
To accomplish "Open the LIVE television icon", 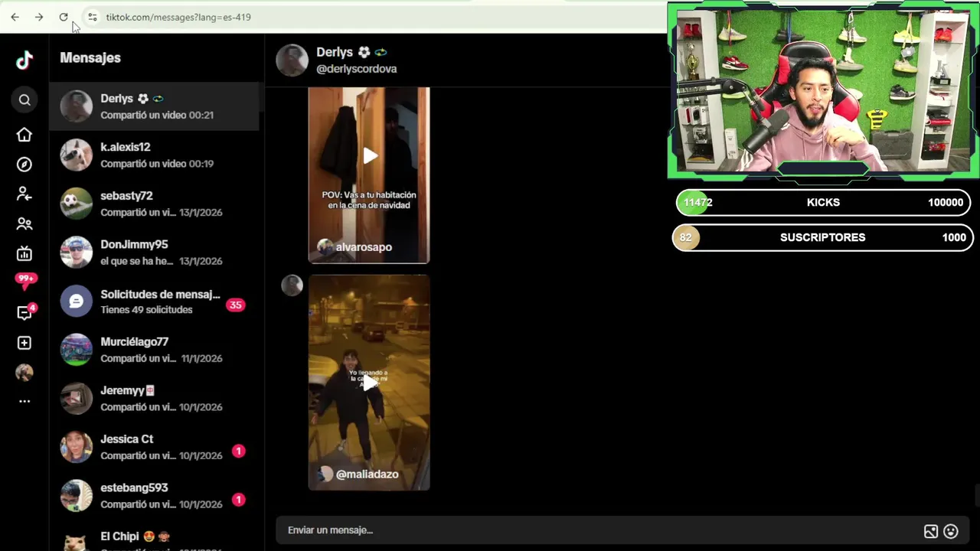I will pos(24,253).
